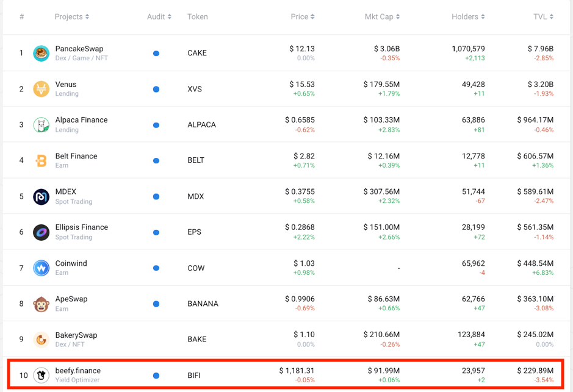Click the PancakeSwap logo icon

coord(41,53)
